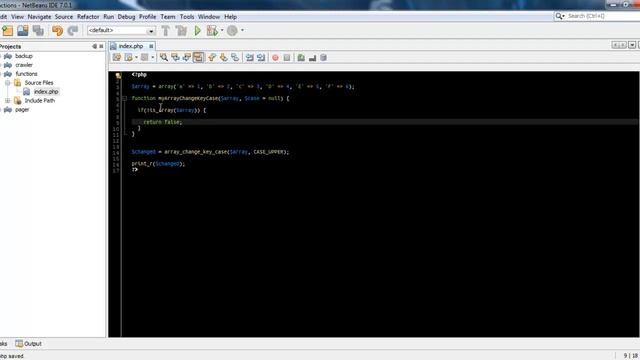The image size is (640, 360).
Task: Open the search options magnifier dropdown
Action: click(560, 16)
